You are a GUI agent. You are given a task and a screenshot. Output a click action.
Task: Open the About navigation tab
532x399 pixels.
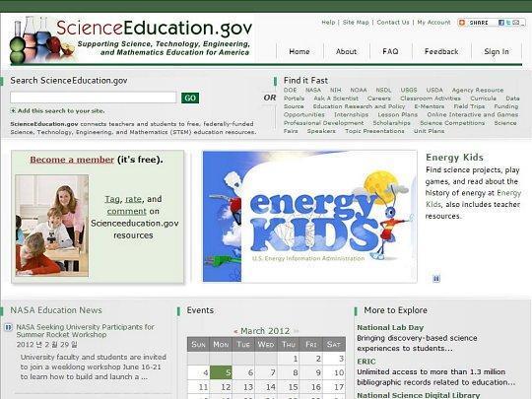[x=346, y=51]
